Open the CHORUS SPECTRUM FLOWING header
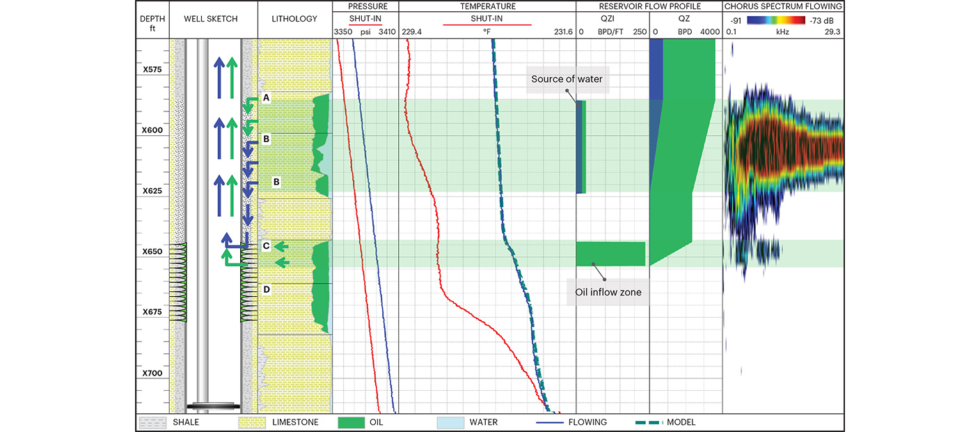Image resolution: width=980 pixels, height=432 pixels. pyautogui.click(x=783, y=6)
